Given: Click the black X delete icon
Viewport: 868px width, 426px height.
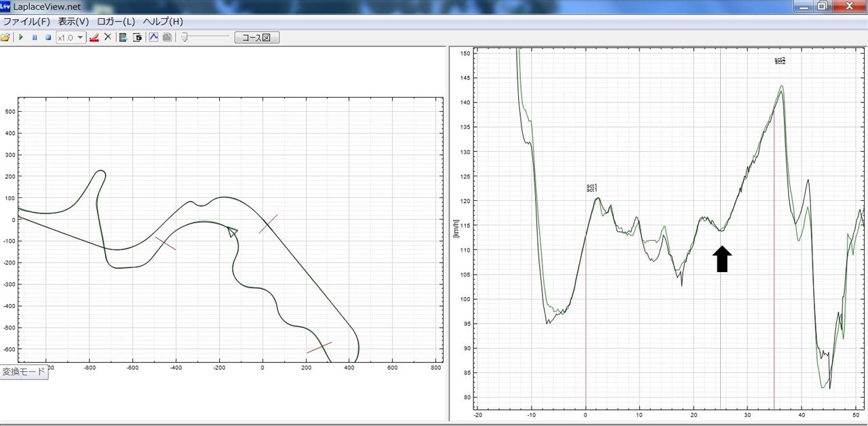Looking at the screenshot, I should tap(107, 37).
